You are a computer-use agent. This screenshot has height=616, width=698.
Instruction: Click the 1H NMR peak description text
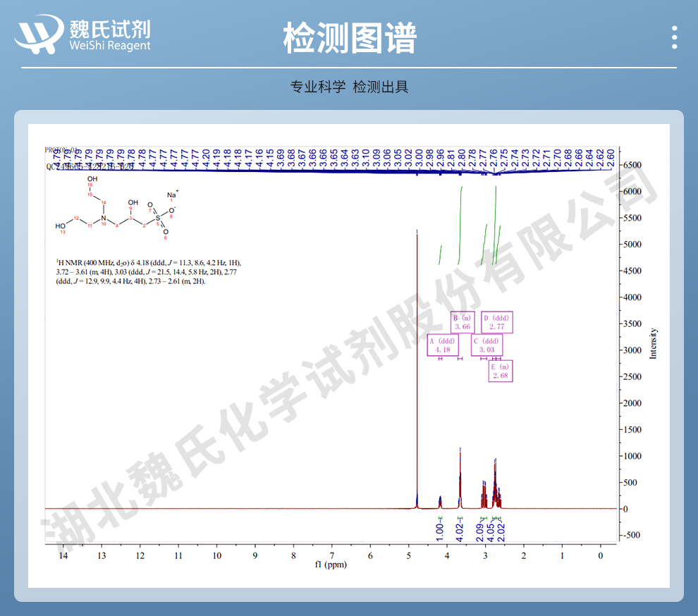pyautogui.click(x=148, y=271)
